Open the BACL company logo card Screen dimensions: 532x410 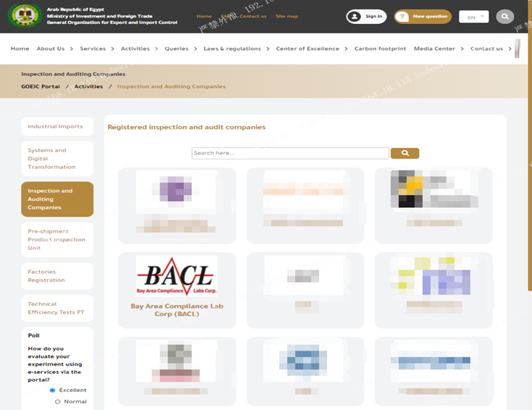click(x=177, y=276)
